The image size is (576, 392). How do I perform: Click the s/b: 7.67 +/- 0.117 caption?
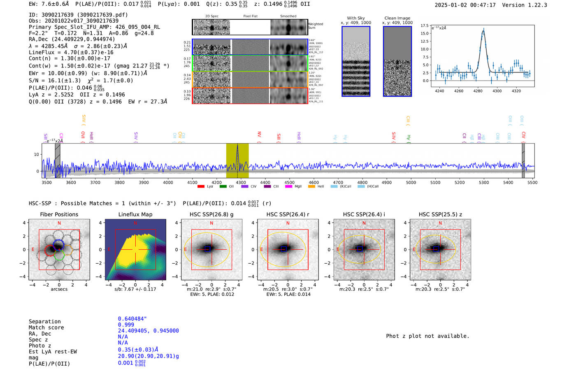135,289
